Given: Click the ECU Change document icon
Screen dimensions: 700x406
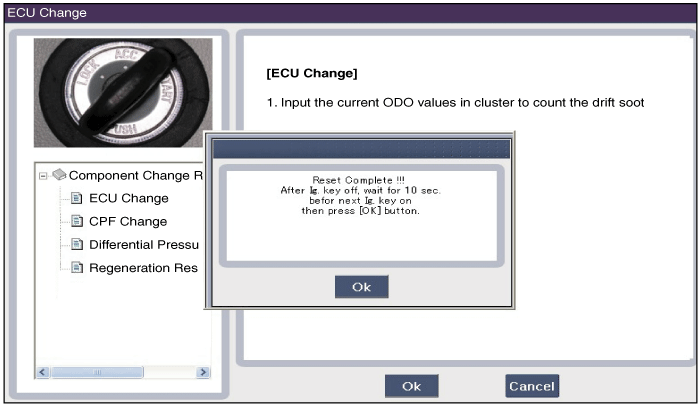Looking at the screenshot, I should (77, 198).
